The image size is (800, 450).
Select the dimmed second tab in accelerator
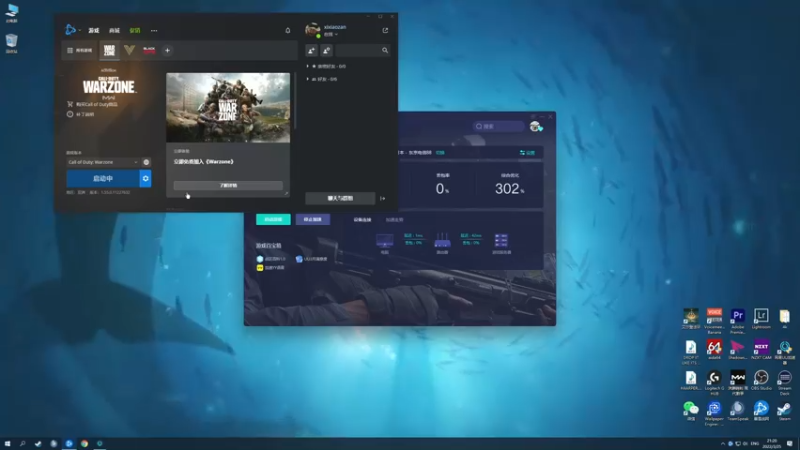394,220
